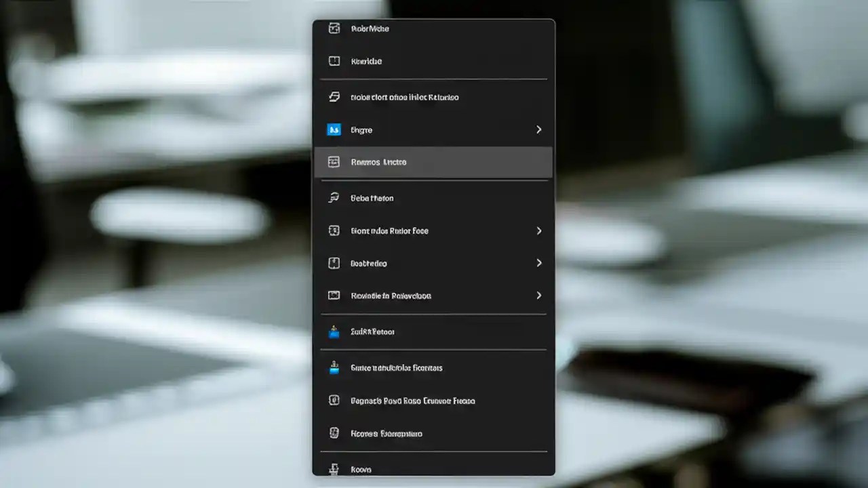This screenshot has width=868, height=488.
Task: Expand the lowest chevron submenu entry
Action: pyautogui.click(x=538, y=295)
